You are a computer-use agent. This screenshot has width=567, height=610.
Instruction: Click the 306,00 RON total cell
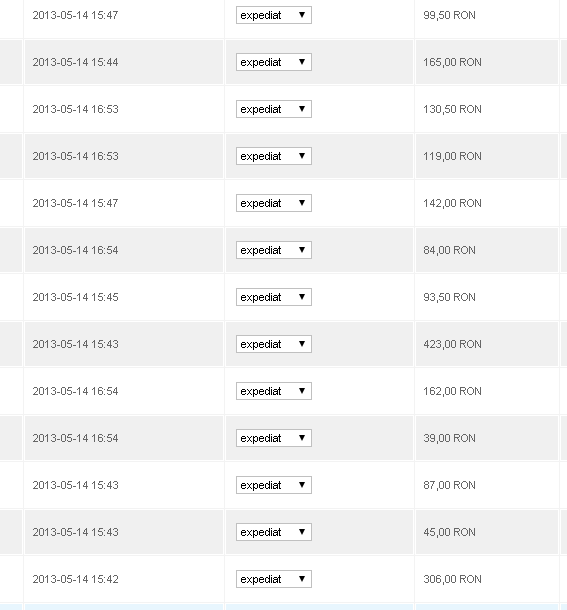[x=487, y=579]
